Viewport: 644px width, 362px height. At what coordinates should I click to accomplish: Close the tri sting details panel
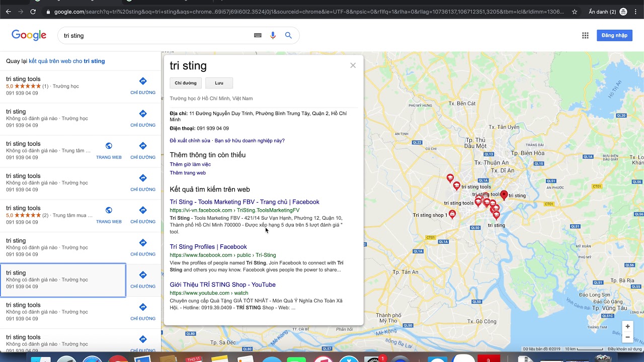pos(353,65)
